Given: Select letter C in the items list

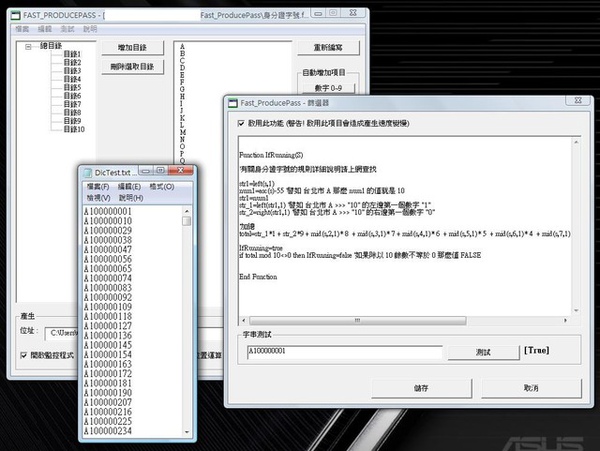Looking at the screenshot, I should 182,60.
